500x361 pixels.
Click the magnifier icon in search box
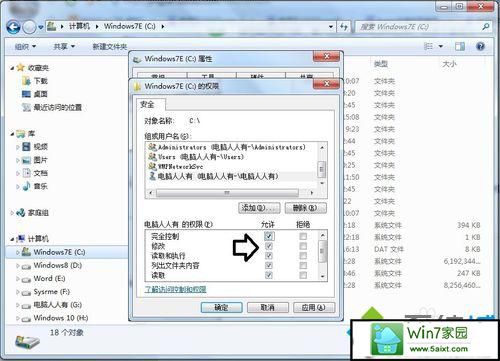pyautogui.click(x=486, y=27)
